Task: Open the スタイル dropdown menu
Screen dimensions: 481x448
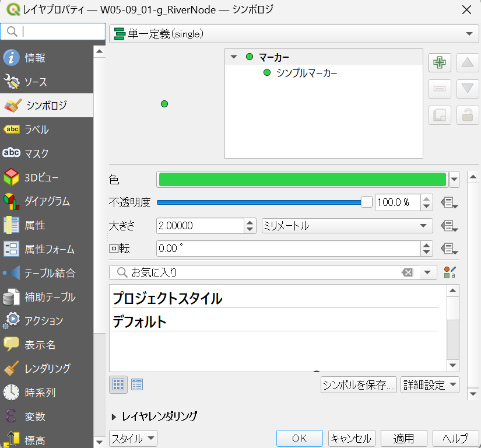Action: pos(133,439)
